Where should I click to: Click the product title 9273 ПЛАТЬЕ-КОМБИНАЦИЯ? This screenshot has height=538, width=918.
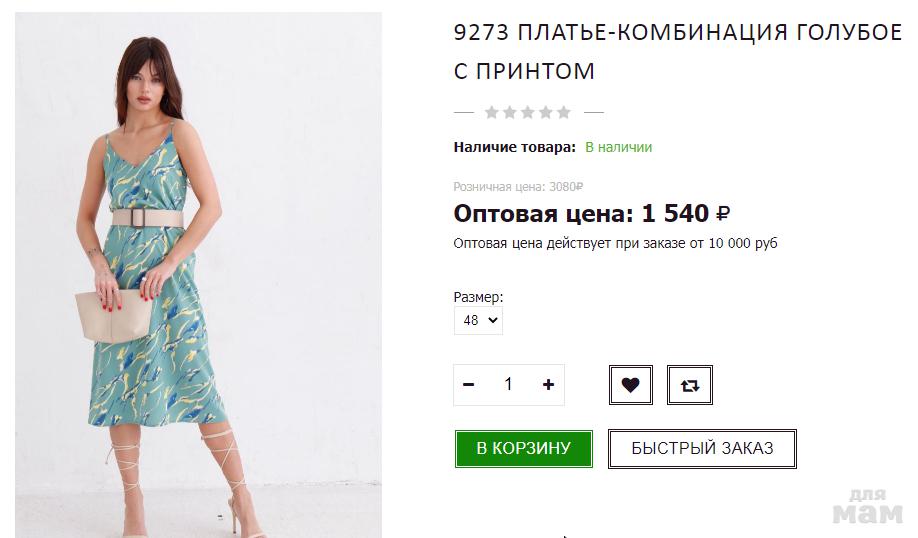(x=677, y=52)
